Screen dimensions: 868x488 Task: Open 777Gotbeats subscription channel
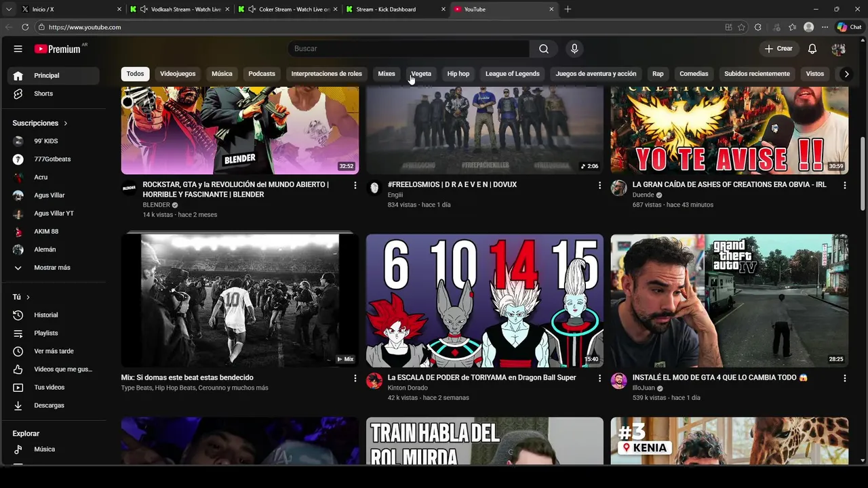tap(53, 159)
